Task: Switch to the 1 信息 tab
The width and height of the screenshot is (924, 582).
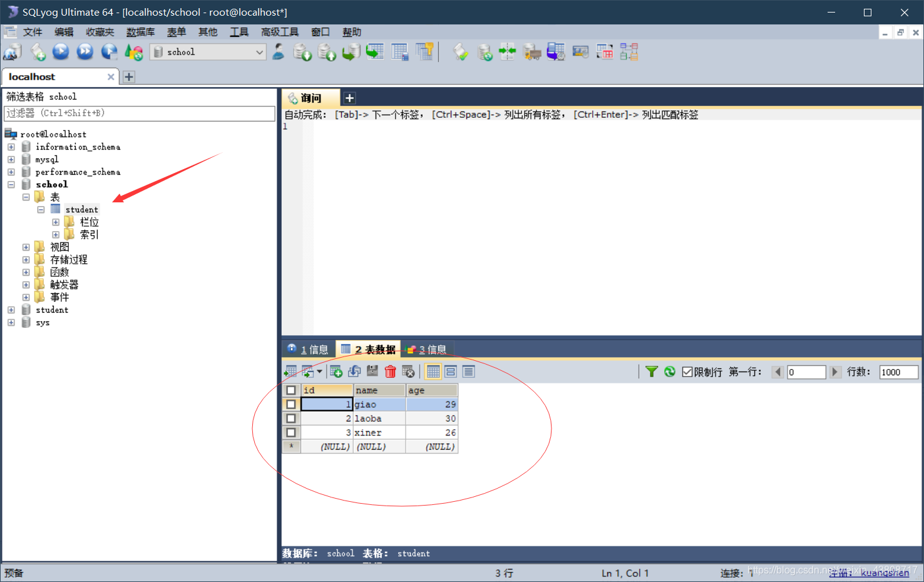Action: tap(309, 349)
